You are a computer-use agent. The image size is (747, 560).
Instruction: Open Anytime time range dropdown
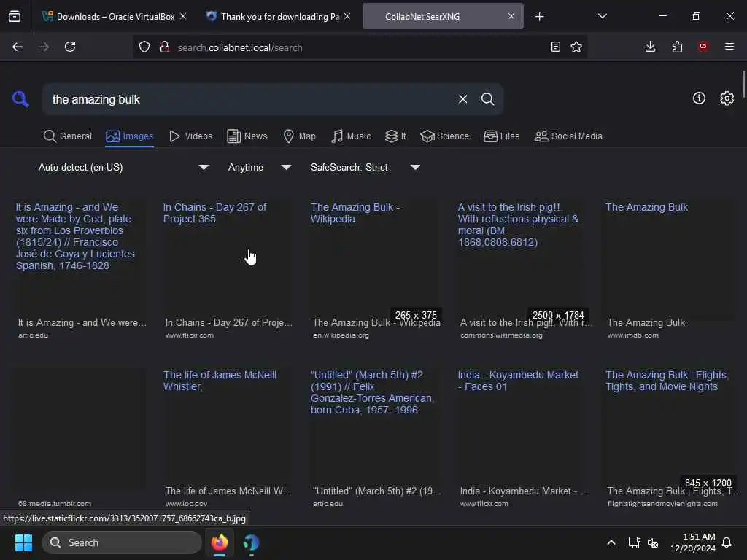[259, 167]
